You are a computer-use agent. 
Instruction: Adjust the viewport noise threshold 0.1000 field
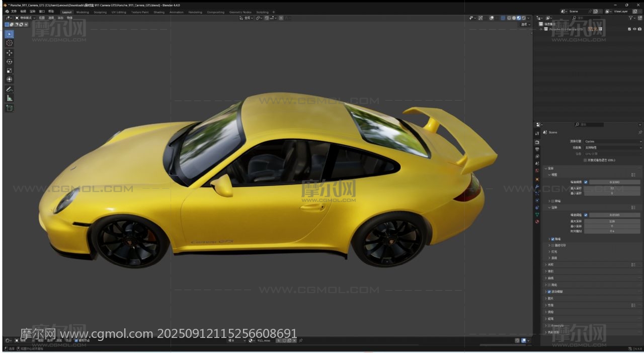pos(615,182)
